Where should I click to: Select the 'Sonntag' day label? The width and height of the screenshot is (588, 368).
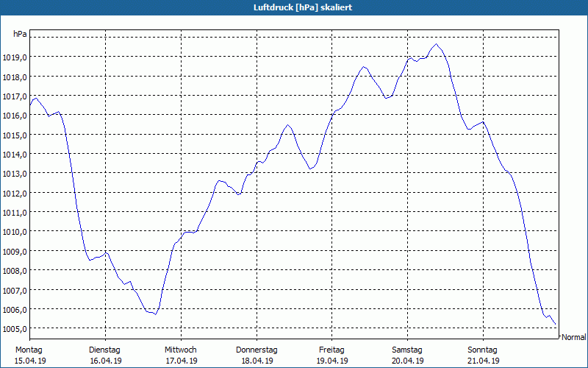click(x=482, y=350)
